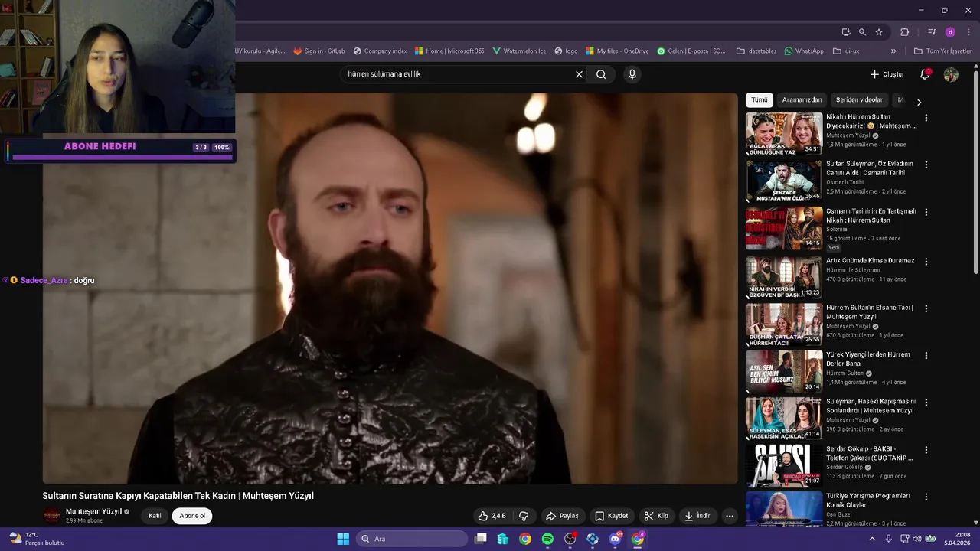The height and width of the screenshot is (551, 980).
Task: Open Nikahlı Hürrem Sultan video thumbnail
Action: [x=784, y=134]
